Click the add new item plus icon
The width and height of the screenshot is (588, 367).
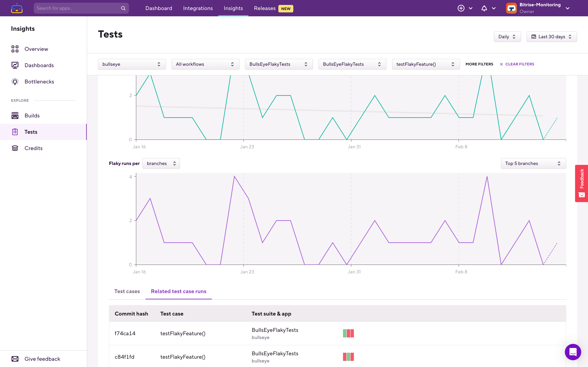click(461, 8)
